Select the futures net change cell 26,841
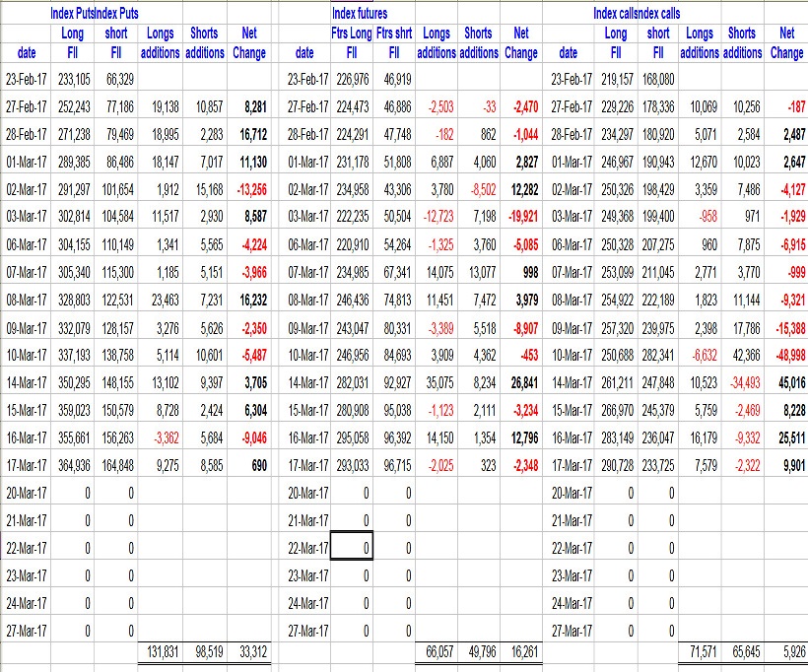The height and width of the screenshot is (672, 808). pos(519,381)
